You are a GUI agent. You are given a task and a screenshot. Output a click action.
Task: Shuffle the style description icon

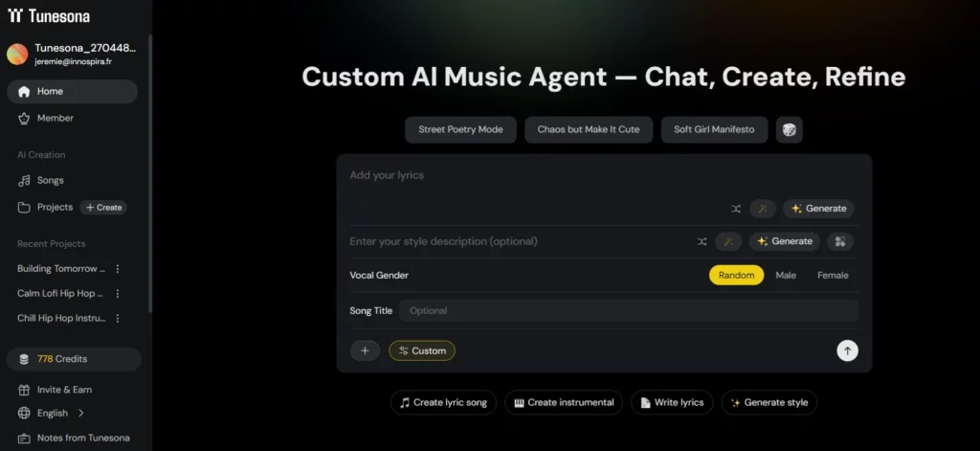pos(702,241)
